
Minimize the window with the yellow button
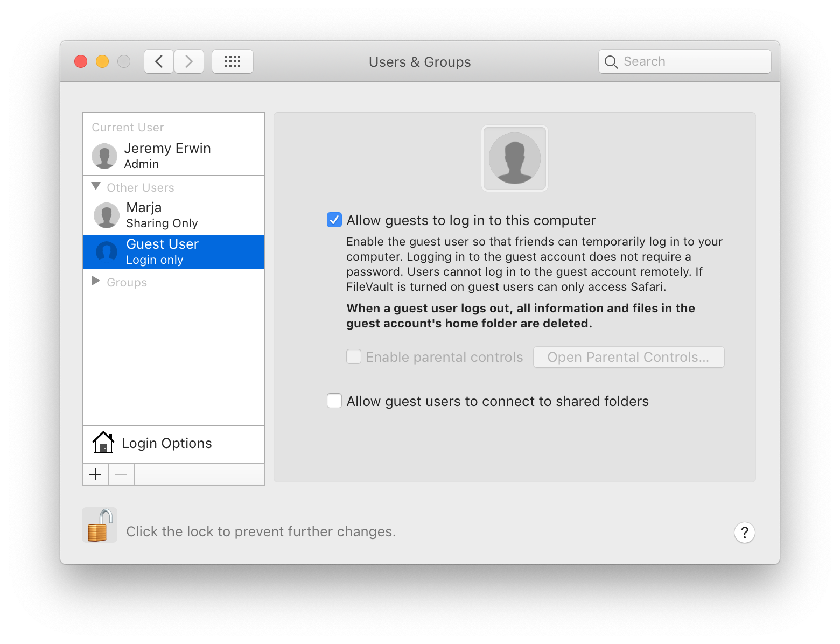102,61
